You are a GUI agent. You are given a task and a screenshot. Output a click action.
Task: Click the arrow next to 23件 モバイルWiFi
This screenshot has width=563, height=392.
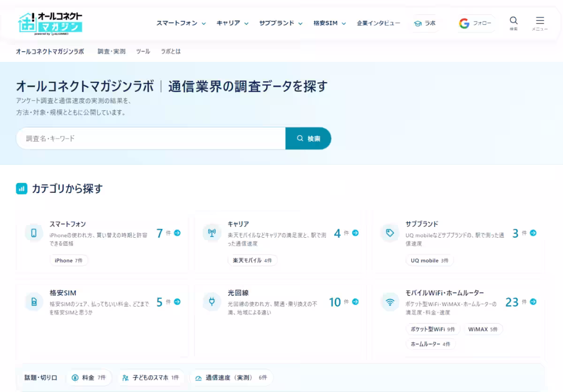point(533,302)
